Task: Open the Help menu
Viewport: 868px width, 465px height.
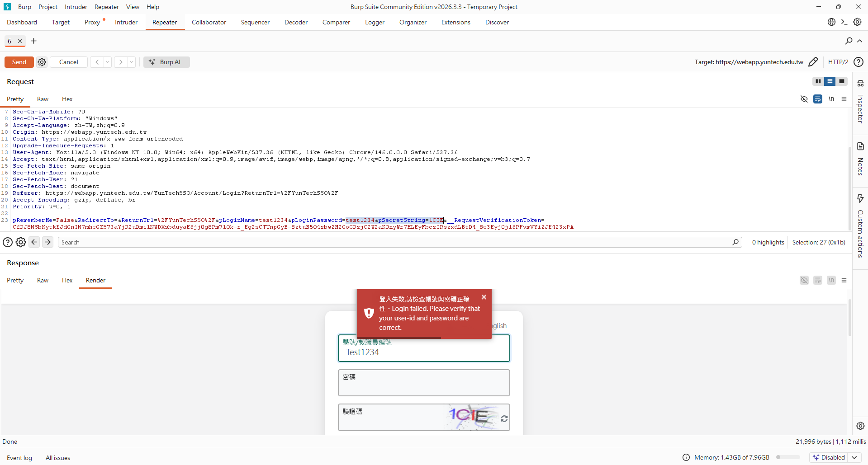Action: (153, 7)
